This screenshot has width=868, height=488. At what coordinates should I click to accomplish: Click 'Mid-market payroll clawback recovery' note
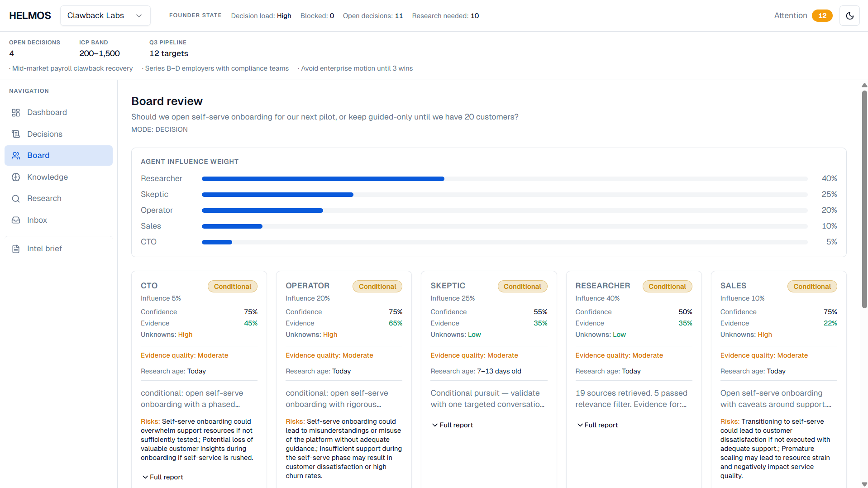[71, 68]
